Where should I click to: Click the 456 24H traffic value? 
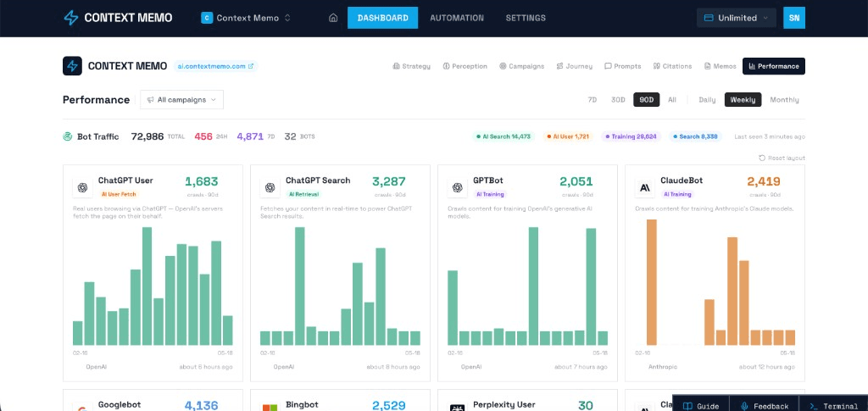[203, 136]
